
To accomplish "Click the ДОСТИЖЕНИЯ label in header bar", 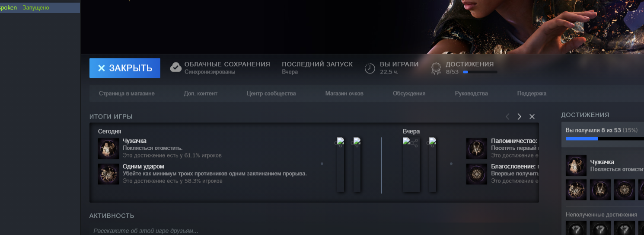I will pos(470,64).
